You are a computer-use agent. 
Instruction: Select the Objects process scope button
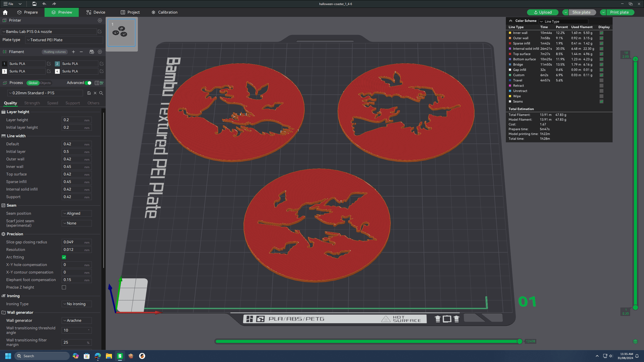tap(46, 83)
